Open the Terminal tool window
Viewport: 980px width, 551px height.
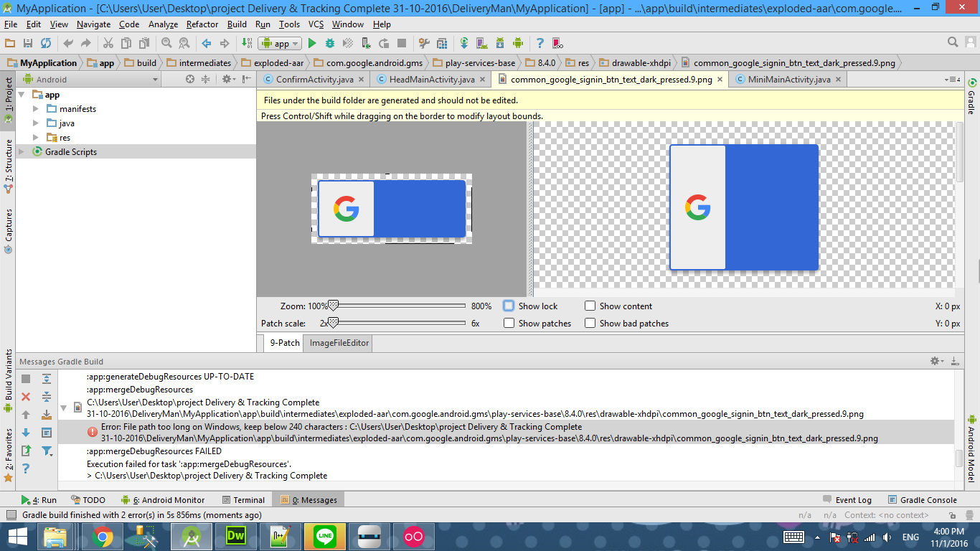(x=243, y=500)
